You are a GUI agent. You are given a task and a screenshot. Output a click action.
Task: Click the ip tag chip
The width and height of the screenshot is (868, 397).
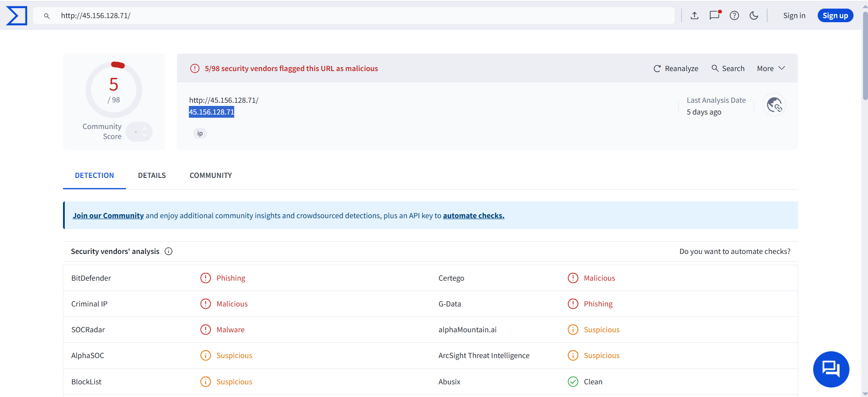point(200,133)
